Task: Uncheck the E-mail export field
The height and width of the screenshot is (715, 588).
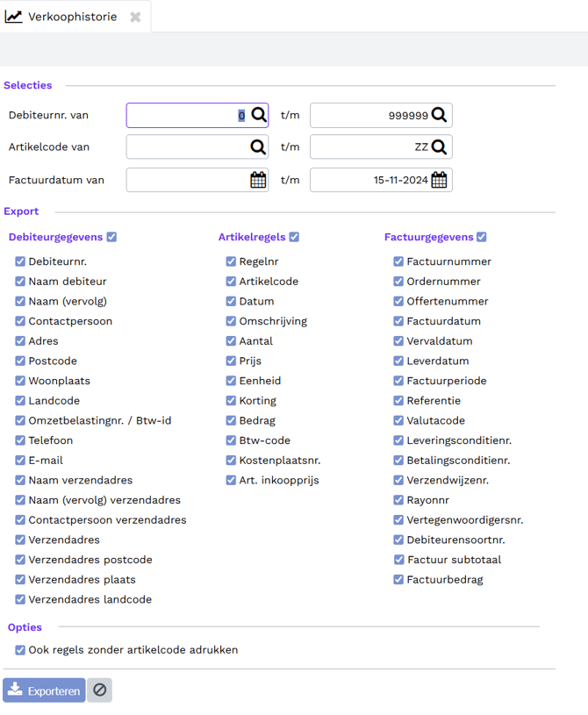Action: click(20, 461)
